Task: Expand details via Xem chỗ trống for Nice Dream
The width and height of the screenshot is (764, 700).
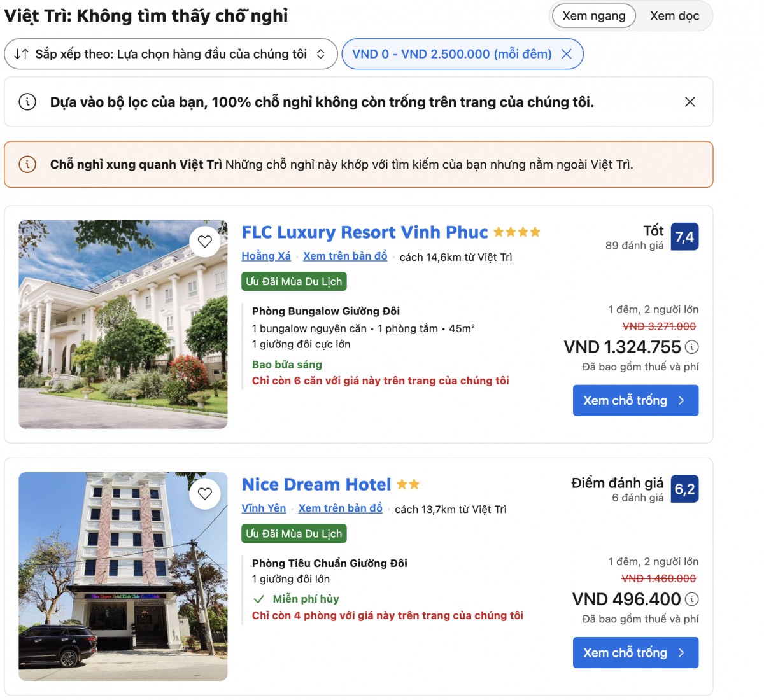Action: click(x=635, y=652)
